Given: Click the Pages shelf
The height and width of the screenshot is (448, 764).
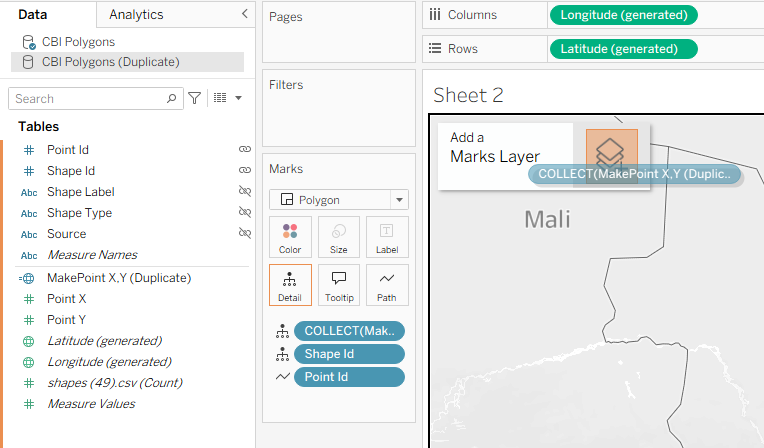Looking at the screenshot, I should coord(339,32).
